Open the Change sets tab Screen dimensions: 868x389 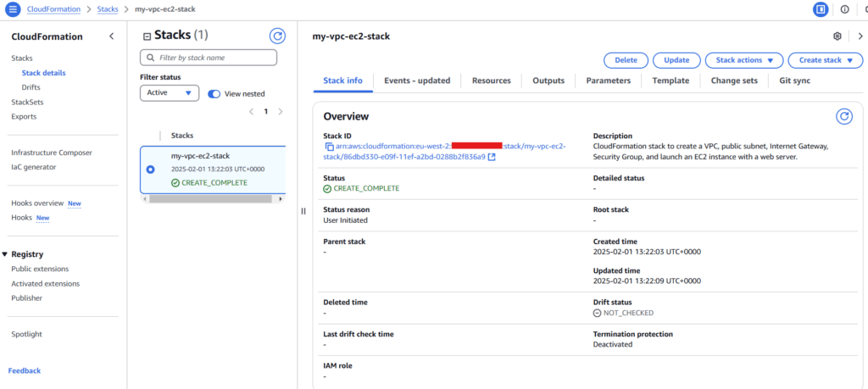pyautogui.click(x=734, y=81)
